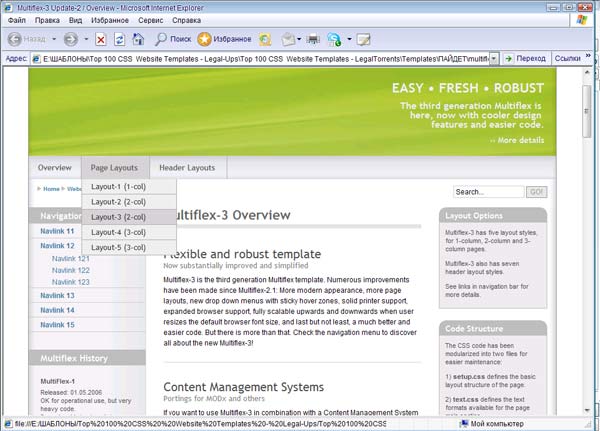Expand the Mail icon dropdown arrow
This screenshot has width=600, height=431.
coord(299,39)
